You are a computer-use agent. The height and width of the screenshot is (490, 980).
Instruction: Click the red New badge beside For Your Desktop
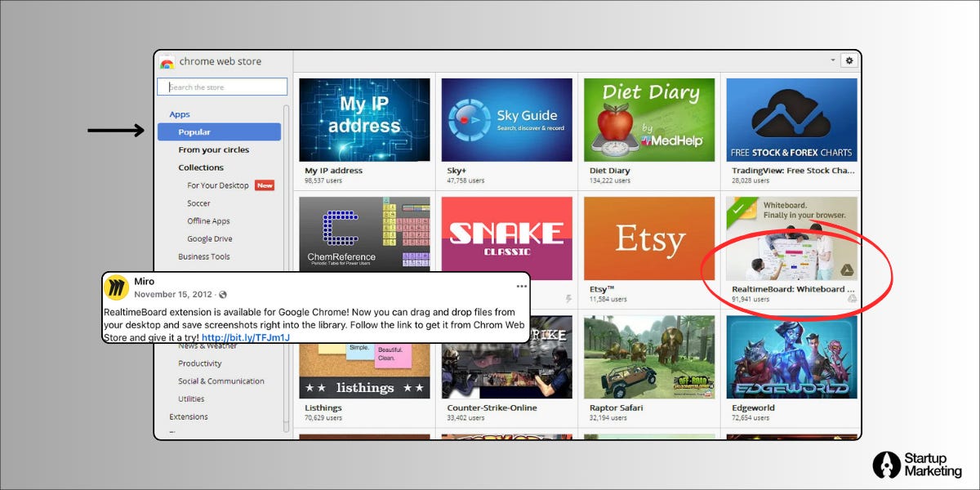[x=265, y=185]
